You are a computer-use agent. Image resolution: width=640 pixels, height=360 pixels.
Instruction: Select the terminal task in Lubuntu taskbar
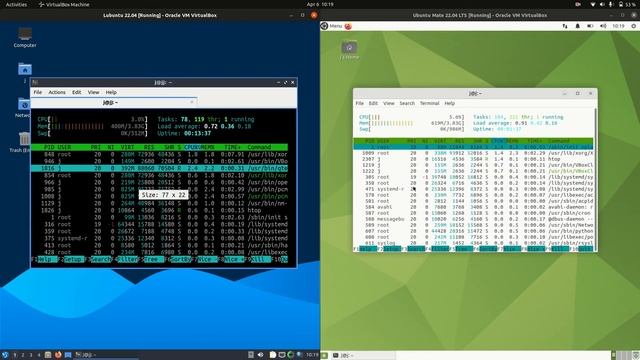[106, 355]
